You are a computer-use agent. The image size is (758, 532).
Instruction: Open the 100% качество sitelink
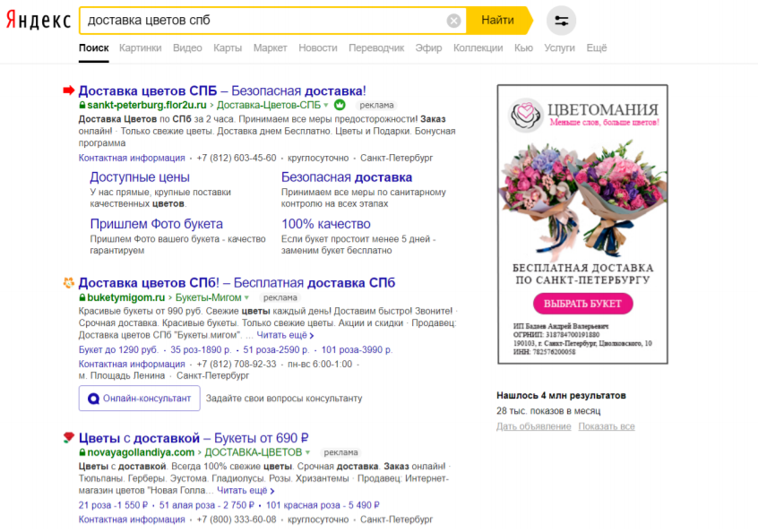tap(326, 224)
